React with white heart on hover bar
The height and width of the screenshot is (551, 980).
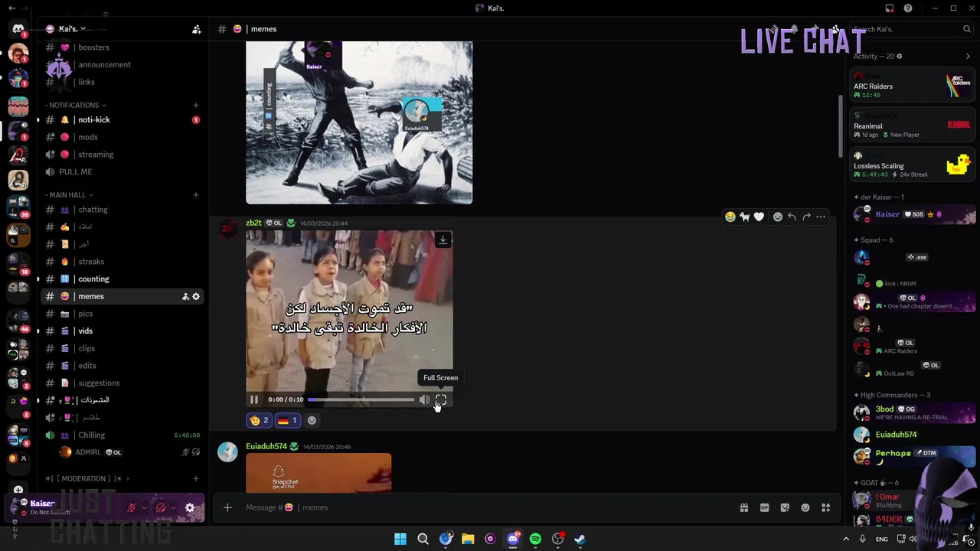759,217
